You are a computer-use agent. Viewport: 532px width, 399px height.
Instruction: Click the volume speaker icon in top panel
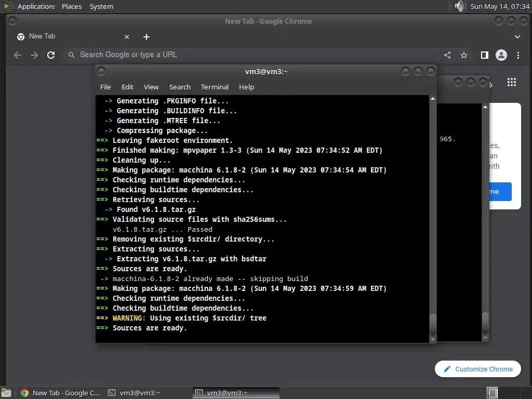click(460, 6)
